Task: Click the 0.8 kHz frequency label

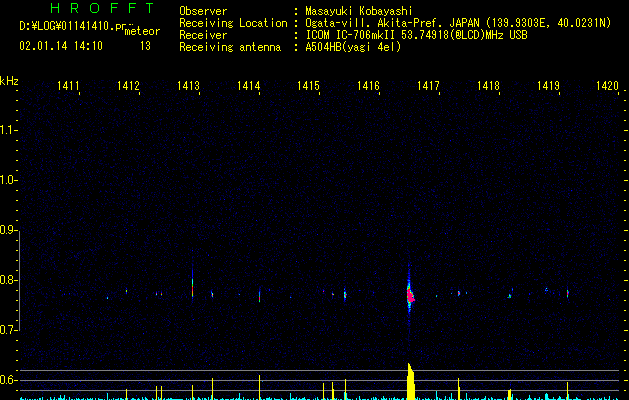Action: click(8, 280)
